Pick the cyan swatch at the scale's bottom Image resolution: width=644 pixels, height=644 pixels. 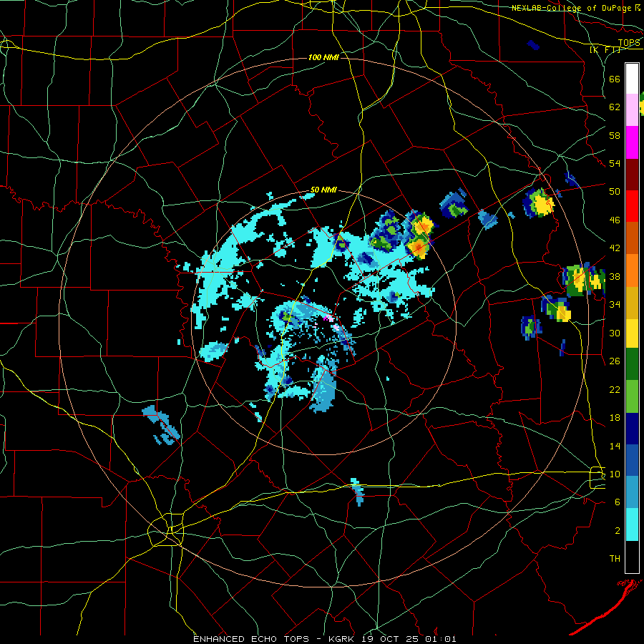pos(632,525)
